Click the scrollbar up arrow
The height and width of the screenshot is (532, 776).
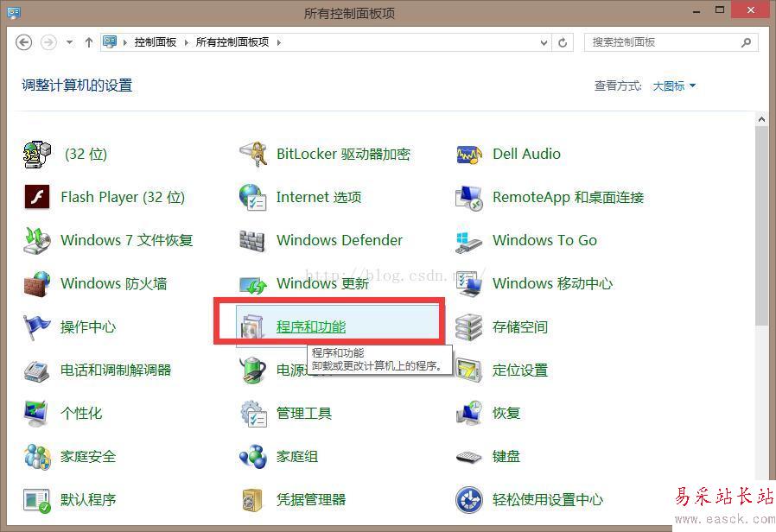click(x=761, y=119)
